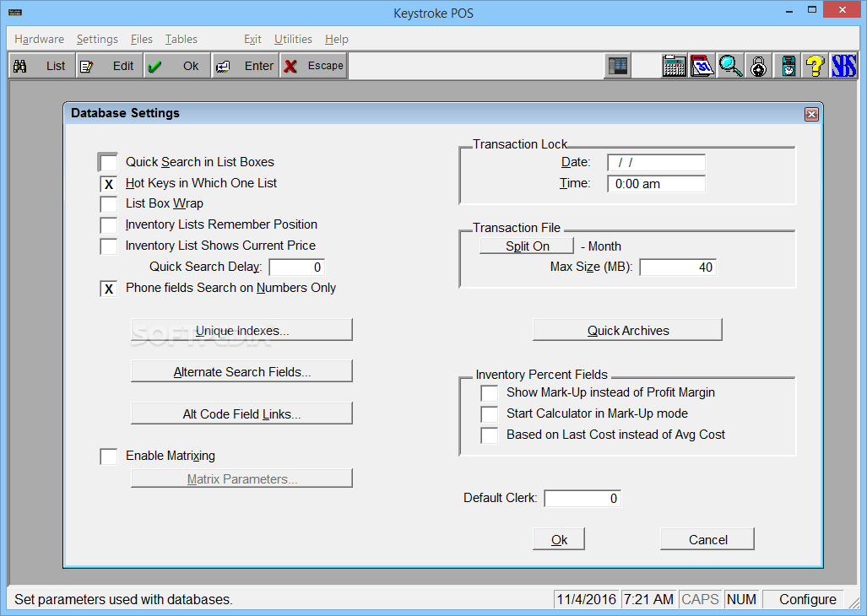Click the red X Escape toolbar button
Viewport: 867px width, 616px height.
click(313, 66)
